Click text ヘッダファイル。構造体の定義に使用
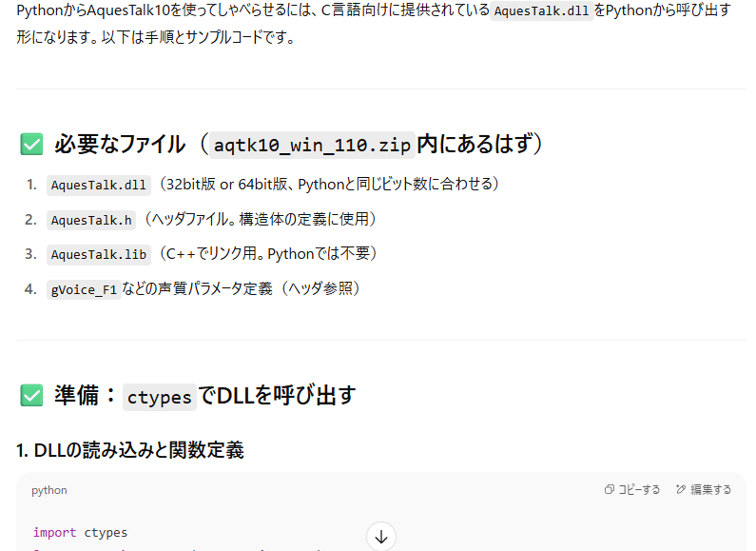 (x=261, y=220)
